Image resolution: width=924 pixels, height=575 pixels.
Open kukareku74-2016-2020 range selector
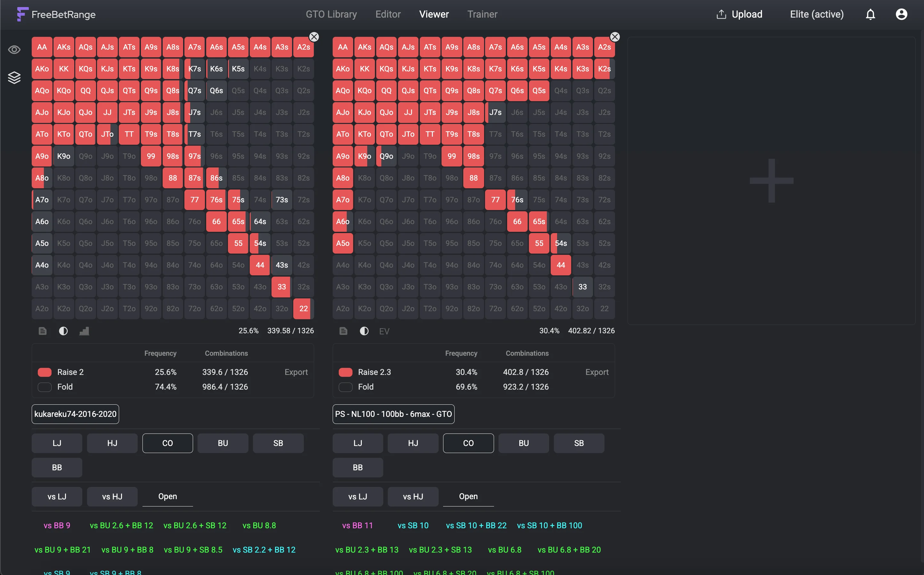tap(75, 414)
